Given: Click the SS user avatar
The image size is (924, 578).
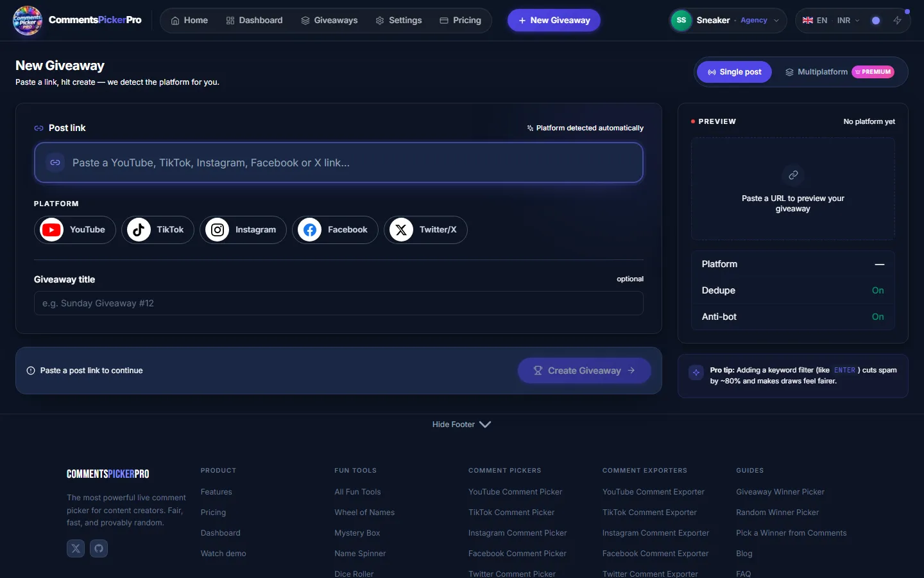Looking at the screenshot, I should 681,21.
